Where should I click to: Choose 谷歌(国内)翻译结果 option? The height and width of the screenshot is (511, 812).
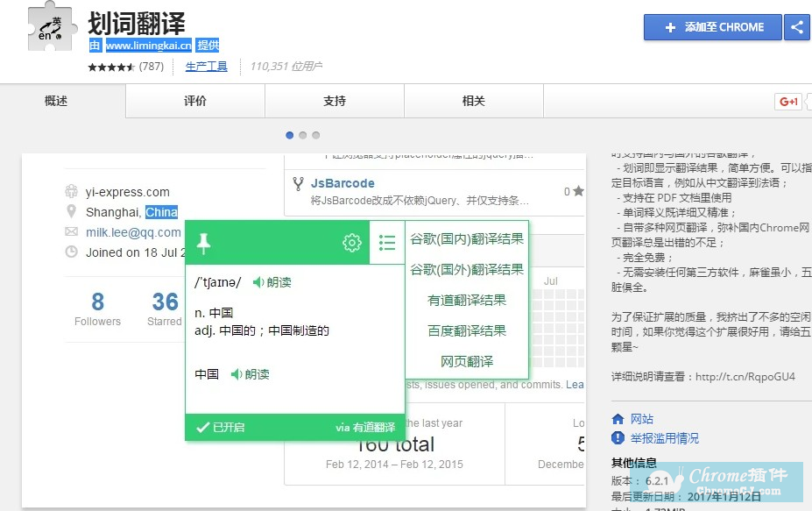[467, 239]
